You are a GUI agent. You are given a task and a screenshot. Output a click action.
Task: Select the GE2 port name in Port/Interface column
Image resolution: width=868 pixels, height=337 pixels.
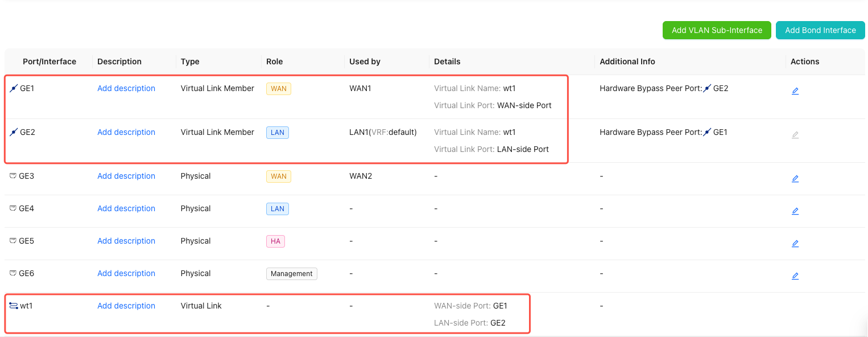point(28,132)
